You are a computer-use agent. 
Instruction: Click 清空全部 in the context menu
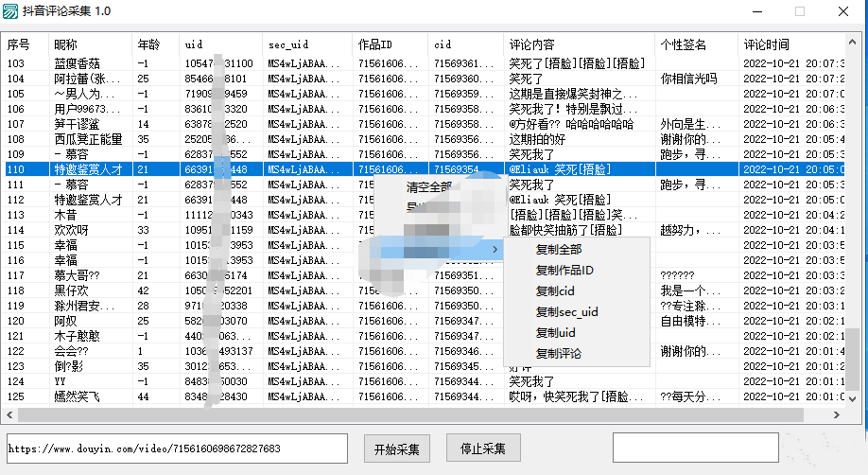click(x=428, y=186)
